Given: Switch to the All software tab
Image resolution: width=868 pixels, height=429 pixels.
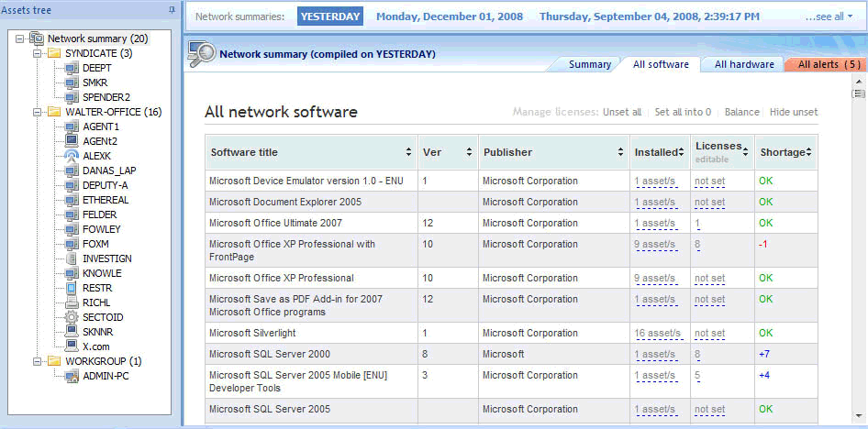Looking at the screenshot, I should click(661, 64).
